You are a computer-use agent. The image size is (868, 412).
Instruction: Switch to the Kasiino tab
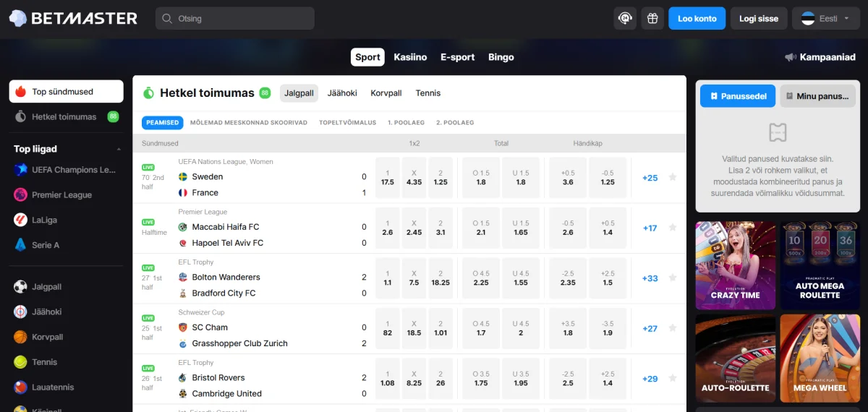[x=410, y=57]
